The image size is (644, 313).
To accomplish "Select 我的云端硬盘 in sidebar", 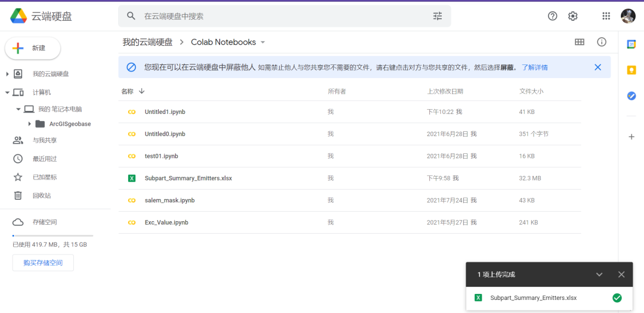I will (51, 74).
